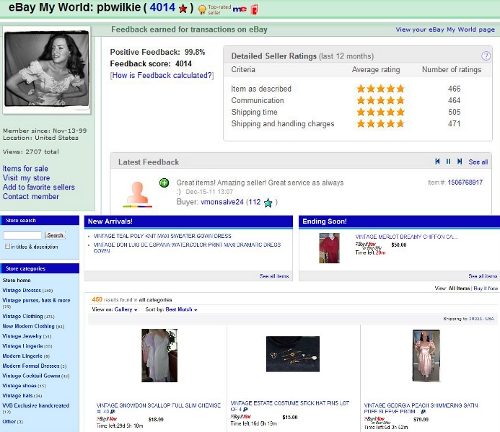The height and width of the screenshot is (432, 500).
Task: Select 'Vintage Lingerie' store category
Action: pos(23,346)
